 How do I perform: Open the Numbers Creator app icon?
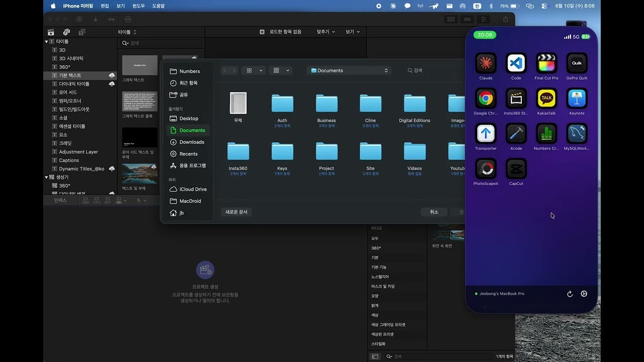pyautogui.click(x=546, y=134)
